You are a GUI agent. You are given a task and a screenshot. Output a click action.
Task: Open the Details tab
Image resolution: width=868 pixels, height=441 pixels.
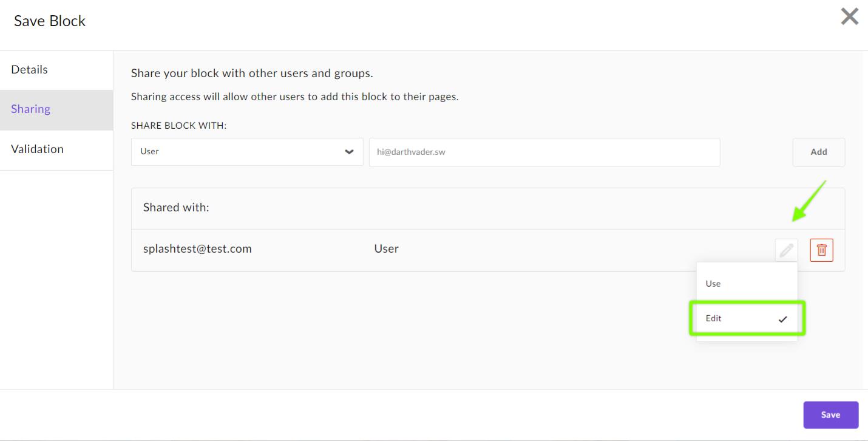(x=29, y=70)
